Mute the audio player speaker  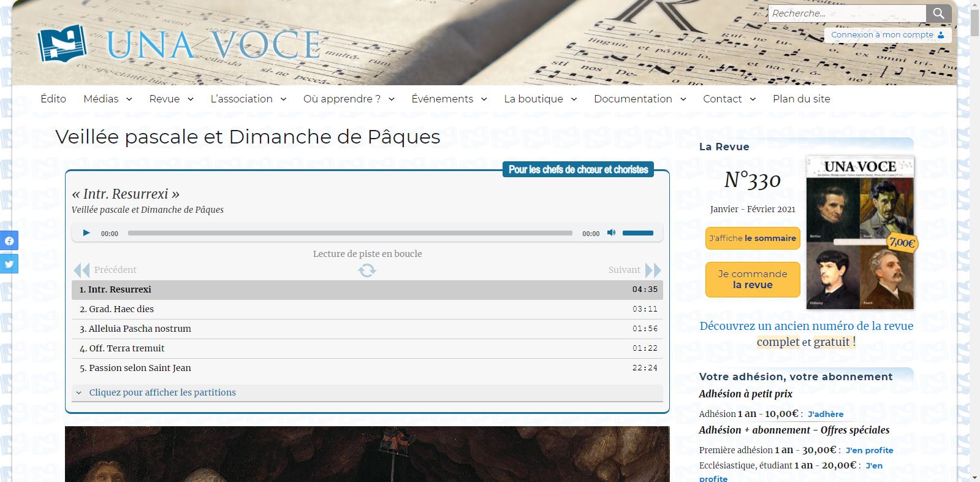[611, 233]
